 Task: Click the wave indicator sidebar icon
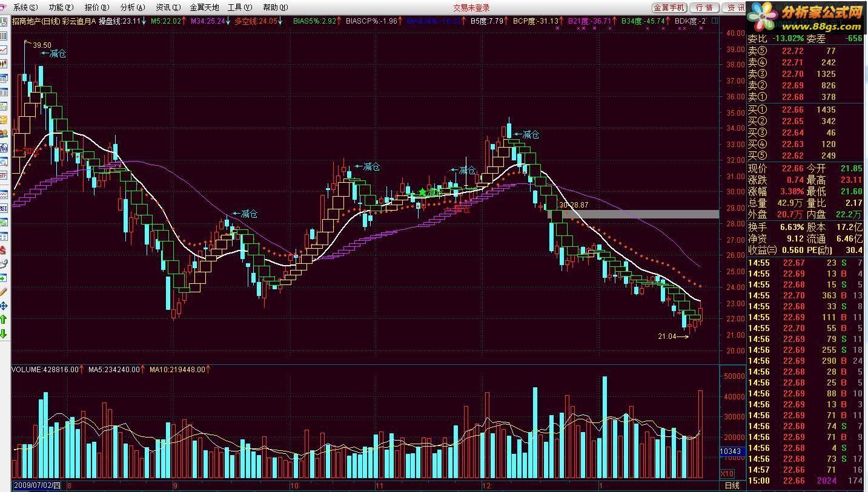pyautogui.click(x=4, y=194)
